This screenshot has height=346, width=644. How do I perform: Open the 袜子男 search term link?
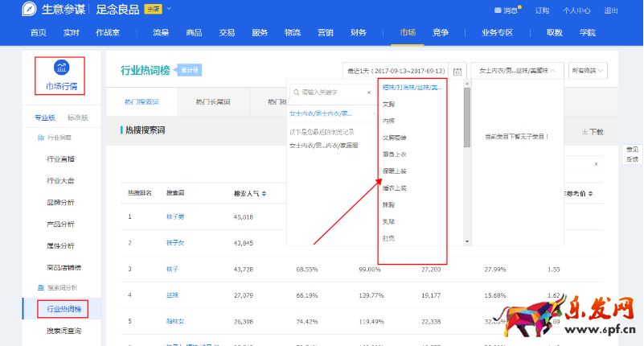point(175,217)
